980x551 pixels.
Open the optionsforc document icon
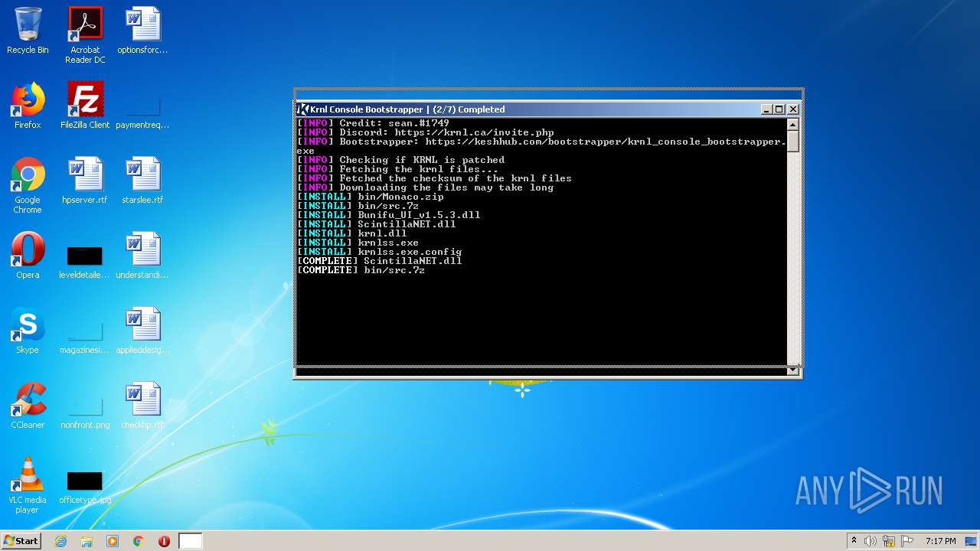[142, 31]
